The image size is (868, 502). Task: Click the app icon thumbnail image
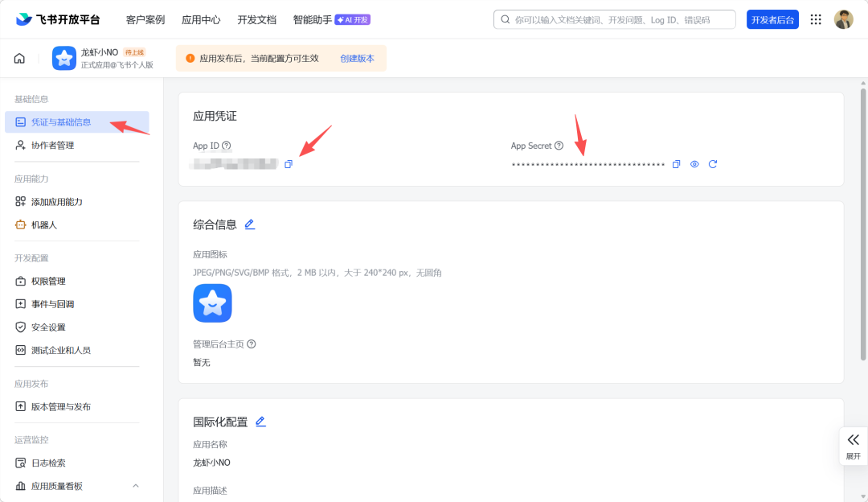pos(212,303)
